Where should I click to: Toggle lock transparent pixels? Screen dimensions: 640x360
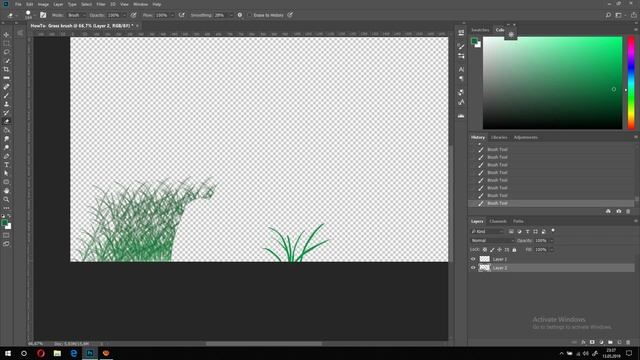coord(485,249)
